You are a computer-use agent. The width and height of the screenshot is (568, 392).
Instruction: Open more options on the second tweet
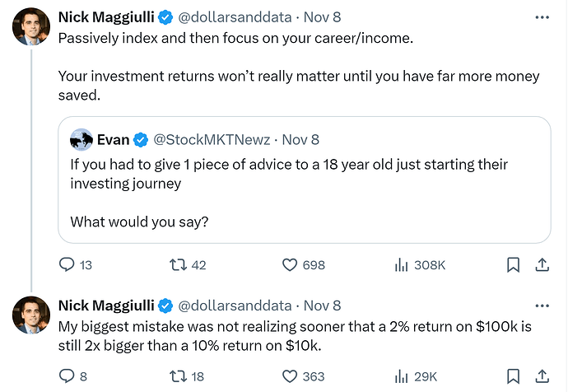542,306
